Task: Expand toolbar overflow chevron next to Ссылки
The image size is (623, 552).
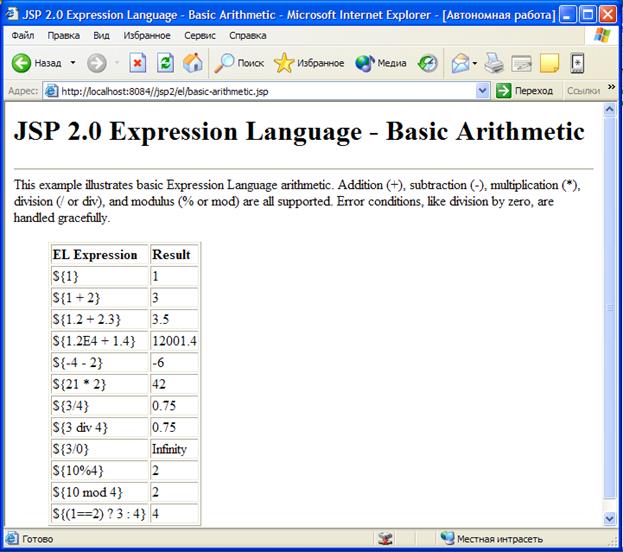Action: click(610, 87)
